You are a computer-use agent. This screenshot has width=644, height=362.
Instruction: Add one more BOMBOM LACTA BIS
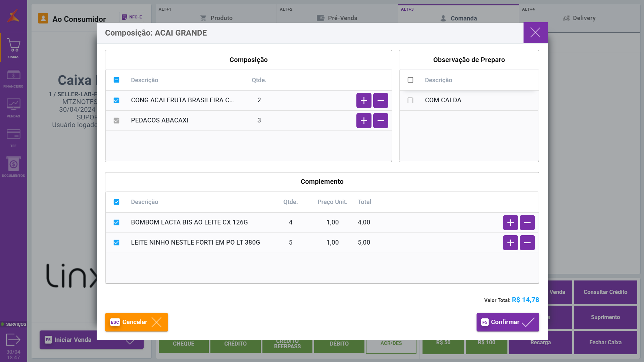pos(510,223)
